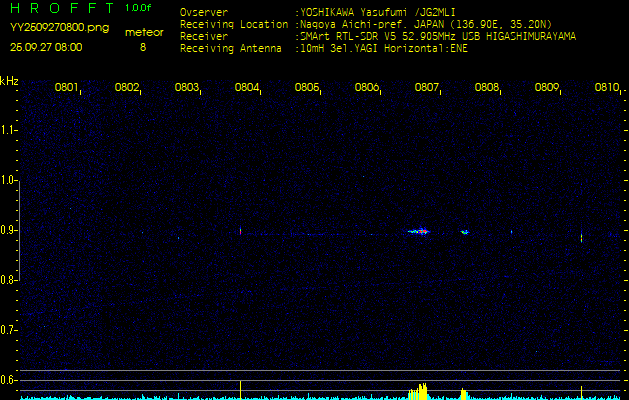The height and width of the screenshot is (400, 629).
Task: Click the HROFFT title text
Action: (63, 8)
